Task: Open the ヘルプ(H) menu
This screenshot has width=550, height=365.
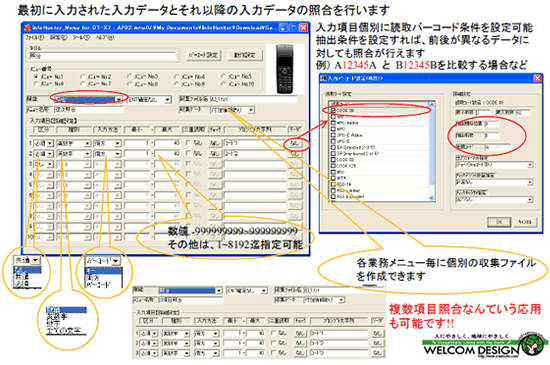Action: click(105, 37)
